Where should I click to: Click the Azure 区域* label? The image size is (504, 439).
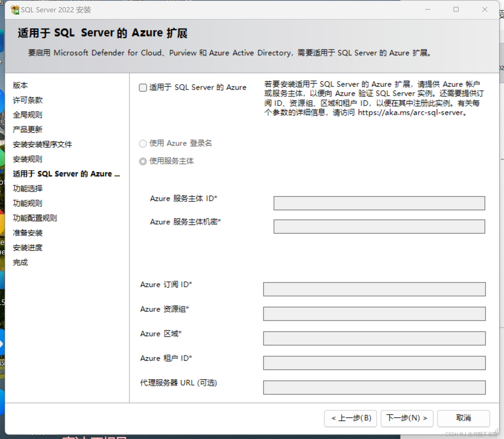[161, 334]
